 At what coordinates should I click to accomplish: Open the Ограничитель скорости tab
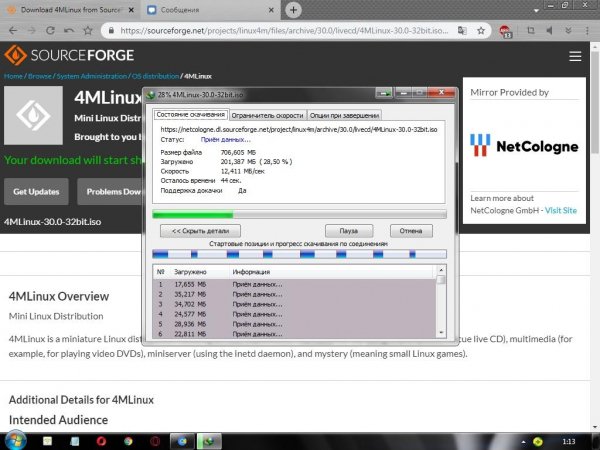(267, 115)
